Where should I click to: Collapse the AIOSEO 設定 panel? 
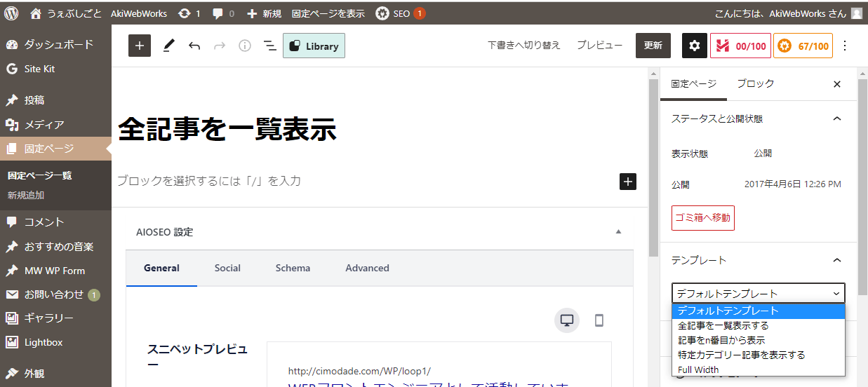pos(618,231)
